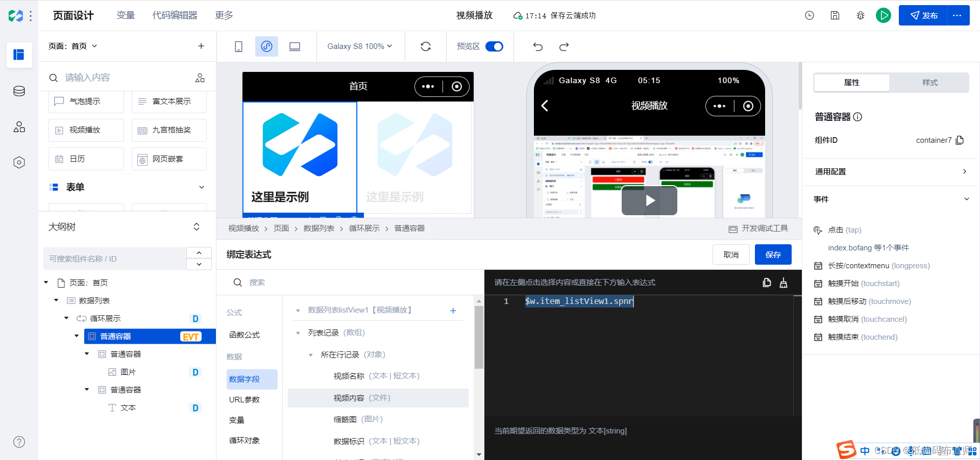Image resolution: width=980 pixels, height=460 pixels.
Task: Open the 长按/contextmenu (longpress) event
Action: pos(879,266)
